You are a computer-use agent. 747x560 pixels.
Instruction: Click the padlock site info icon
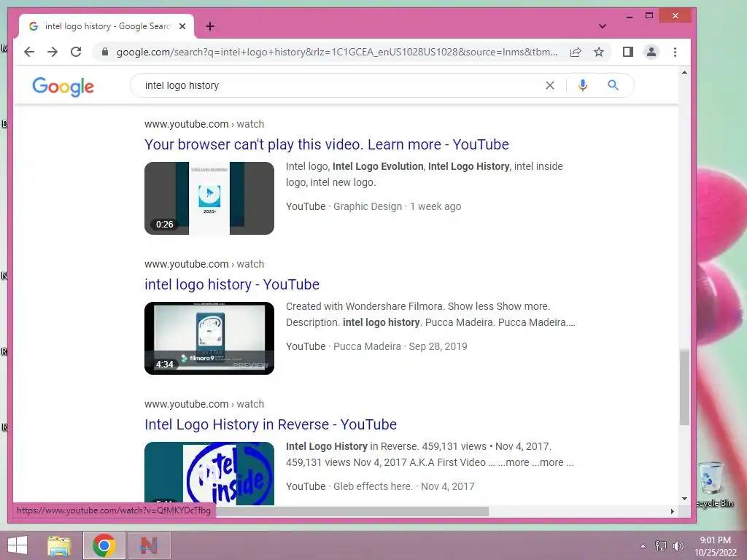pos(105,52)
